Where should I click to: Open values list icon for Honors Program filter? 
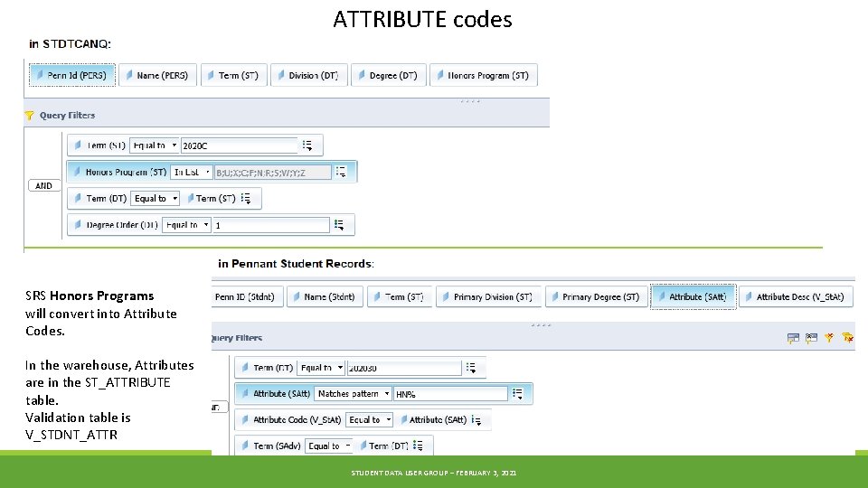[341, 172]
